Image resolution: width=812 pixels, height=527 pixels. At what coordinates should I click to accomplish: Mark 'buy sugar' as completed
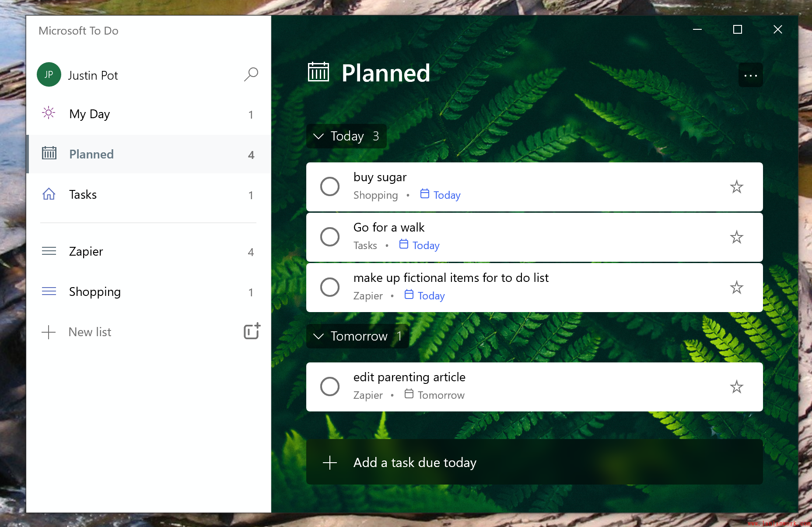pos(330,186)
